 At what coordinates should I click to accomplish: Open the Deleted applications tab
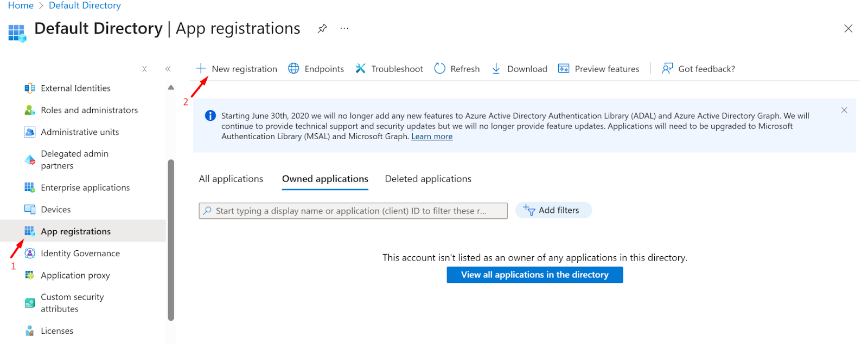pyautogui.click(x=428, y=179)
